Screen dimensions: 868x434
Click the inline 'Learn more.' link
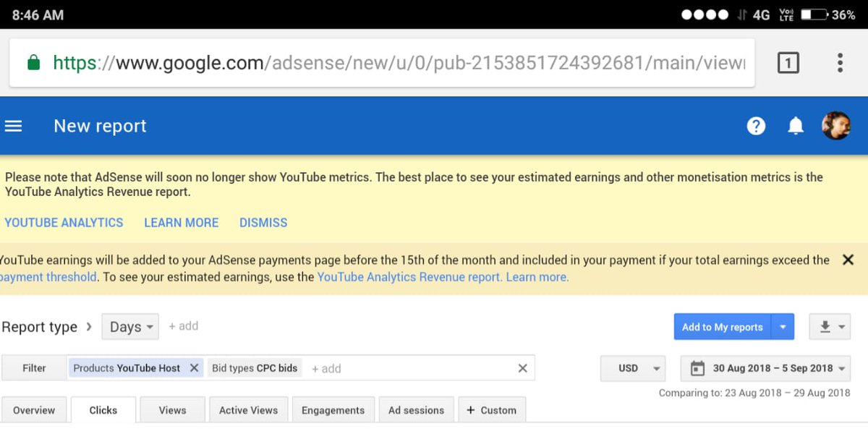[x=537, y=277]
